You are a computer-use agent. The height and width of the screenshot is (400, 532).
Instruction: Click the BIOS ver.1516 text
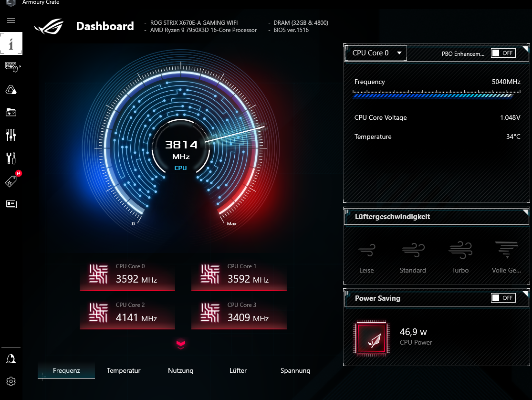(291, 30)
